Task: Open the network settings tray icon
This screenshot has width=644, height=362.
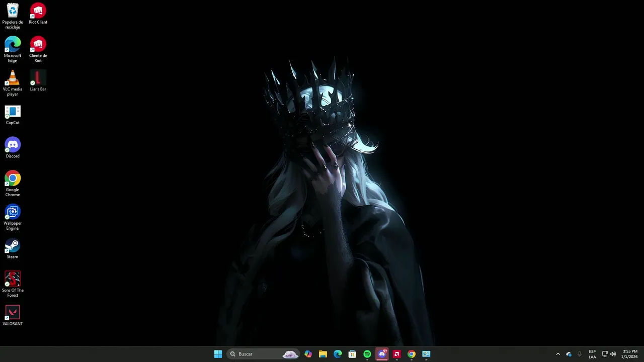Action: click(x=605, y=354)
